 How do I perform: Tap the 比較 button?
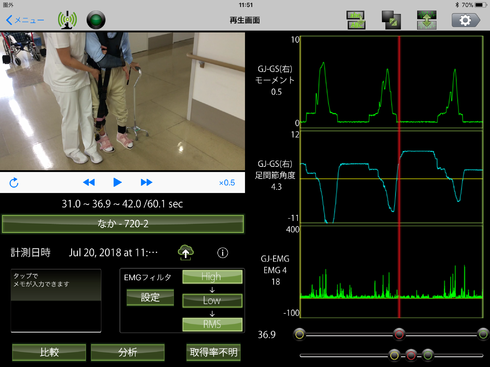[49, 352]
